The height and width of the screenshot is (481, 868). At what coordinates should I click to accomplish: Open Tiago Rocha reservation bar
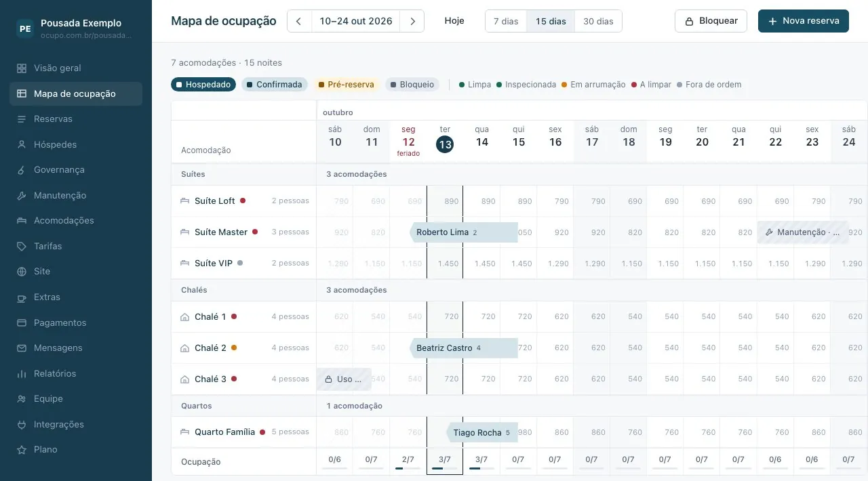click(482, 433)
